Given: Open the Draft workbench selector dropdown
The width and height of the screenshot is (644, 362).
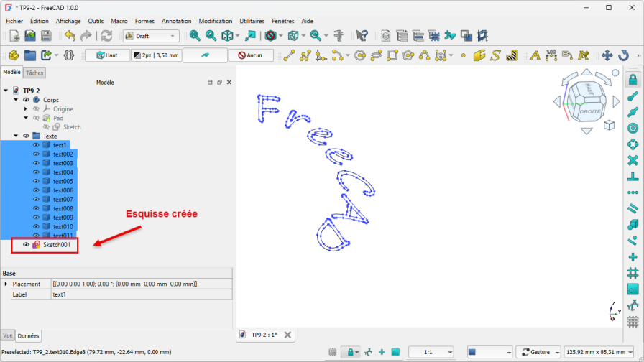Looking at the screenshot, I should pyautogui.click(x=151, y=35).
